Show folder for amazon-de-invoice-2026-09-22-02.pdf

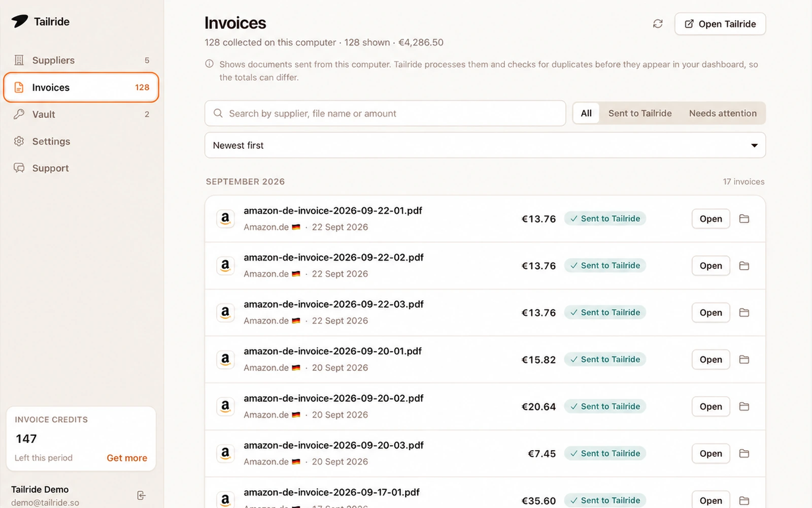(x=744, y=266)
